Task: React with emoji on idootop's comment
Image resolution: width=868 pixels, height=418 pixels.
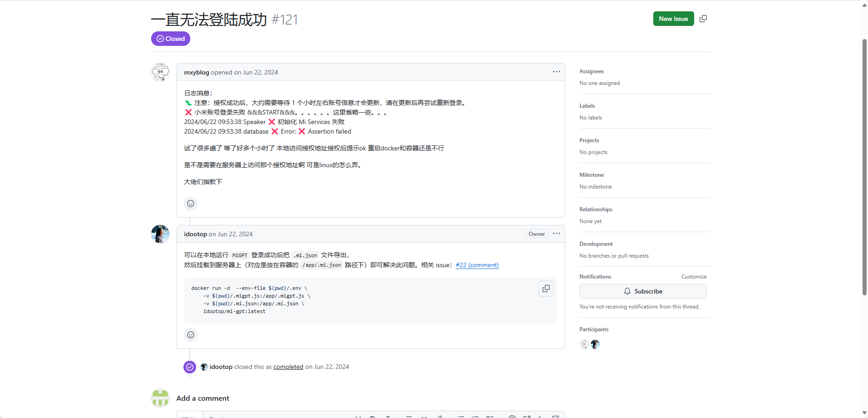Action: point(190,334)
